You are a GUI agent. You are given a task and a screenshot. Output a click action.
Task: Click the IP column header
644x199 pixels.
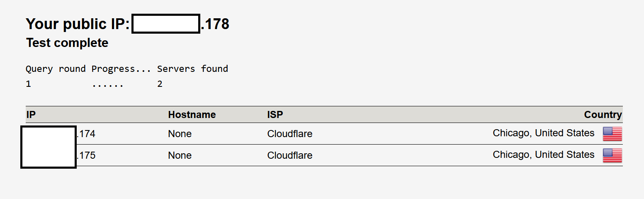click(30, 115)
